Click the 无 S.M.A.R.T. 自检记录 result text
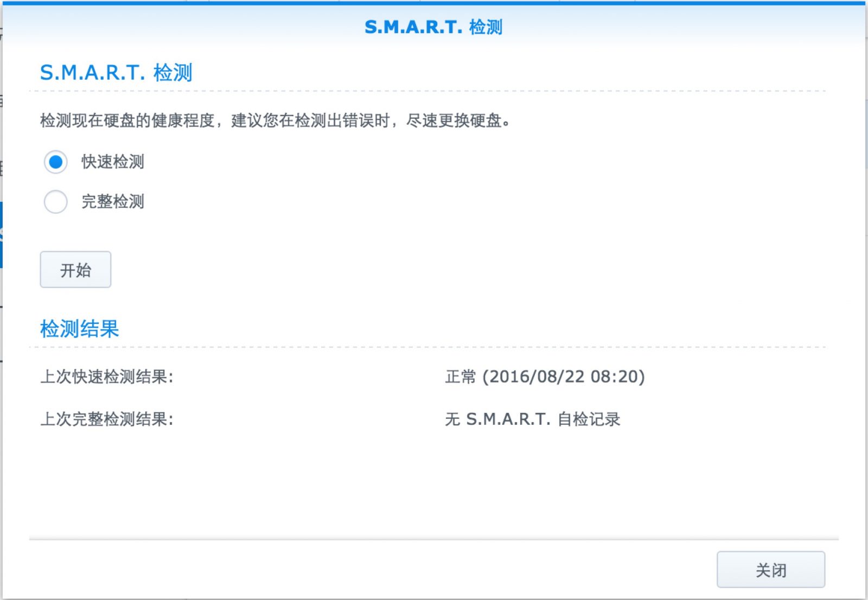This screenshot has height=600, width=868. coord(532,419)
